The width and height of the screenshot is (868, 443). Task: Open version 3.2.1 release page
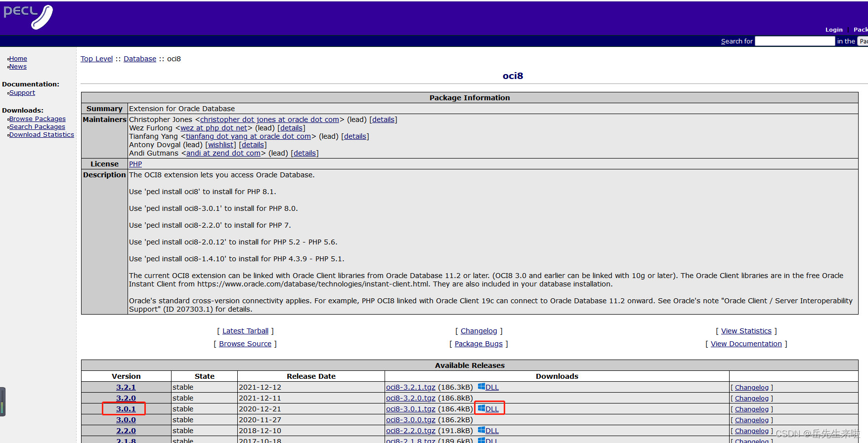(x=126, y=387)
